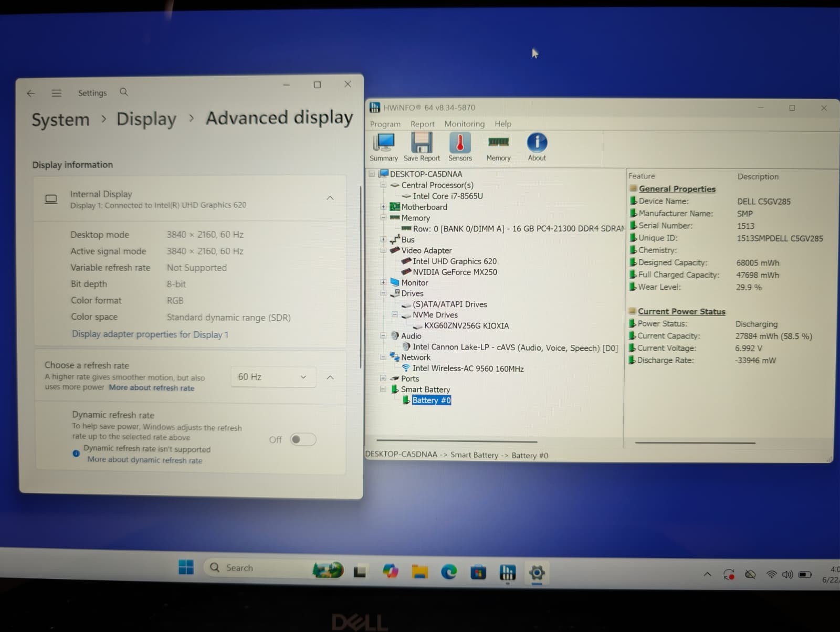Screen dimensions: 840x632
Task: Collapse the Internal Display section chevron
Action: click(330, 198)
